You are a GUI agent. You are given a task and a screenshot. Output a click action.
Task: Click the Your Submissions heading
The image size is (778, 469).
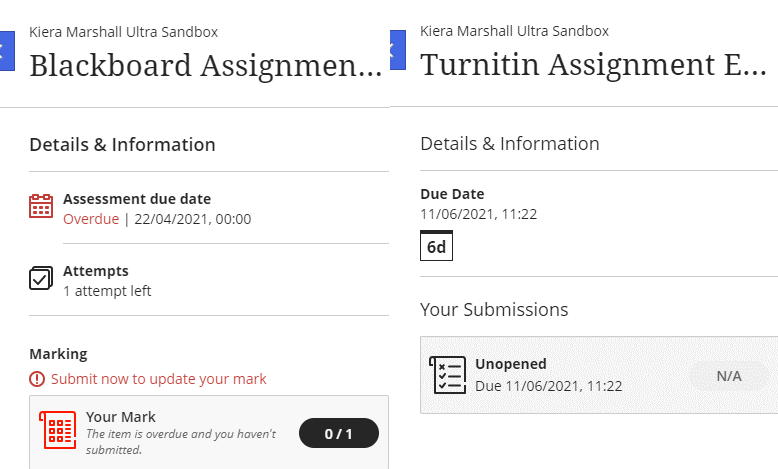[x=494, y=309]
